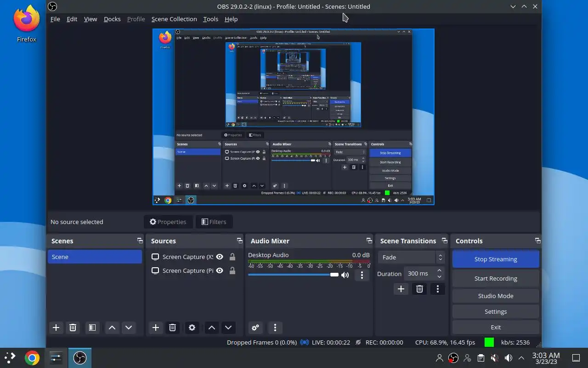Remove selected source with the trash icon

click(x=172, y=328)
